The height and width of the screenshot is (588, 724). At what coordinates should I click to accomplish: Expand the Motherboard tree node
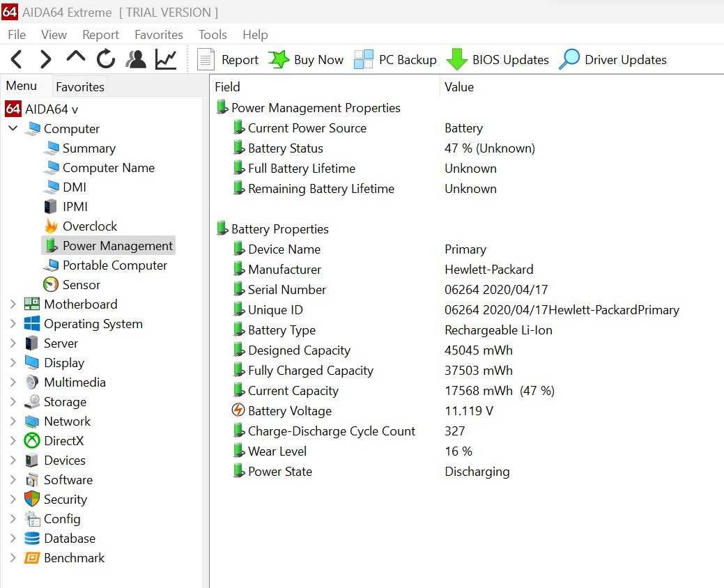(13, 304)
